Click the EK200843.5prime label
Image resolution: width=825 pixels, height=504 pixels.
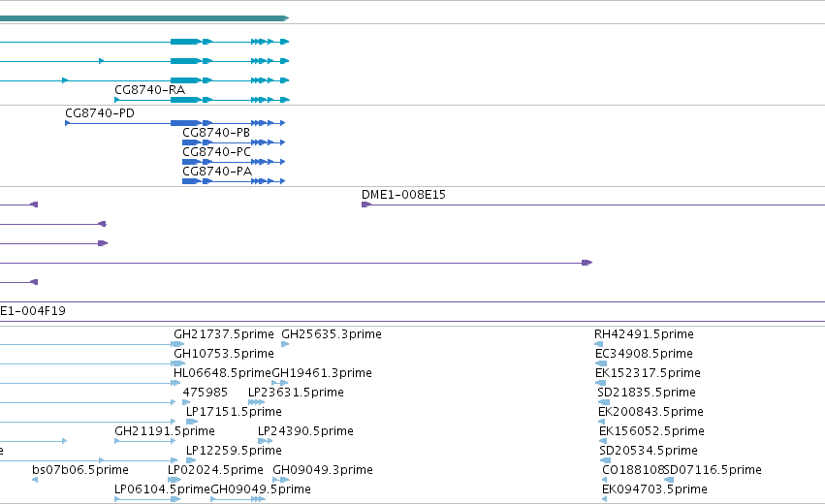coord(650,412)
